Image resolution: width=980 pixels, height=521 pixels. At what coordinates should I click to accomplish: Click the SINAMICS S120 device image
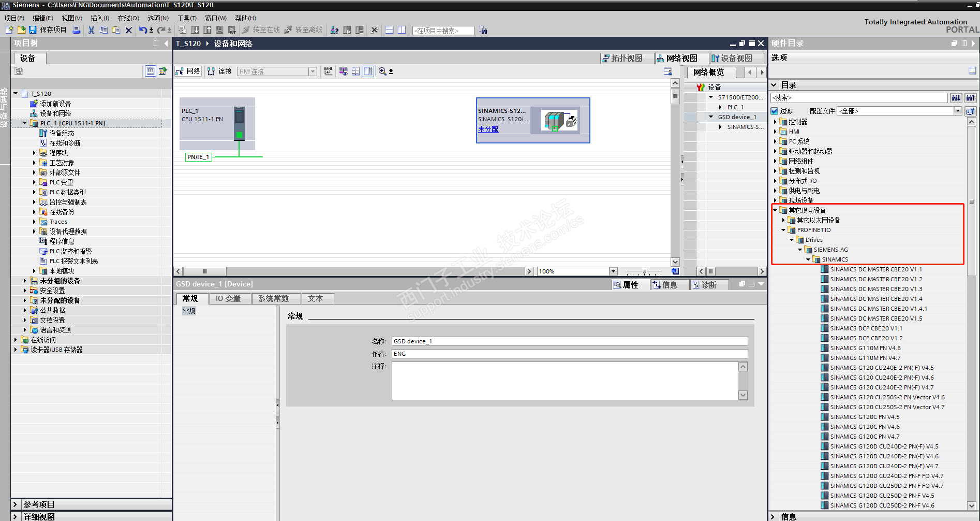pos(560,121)
